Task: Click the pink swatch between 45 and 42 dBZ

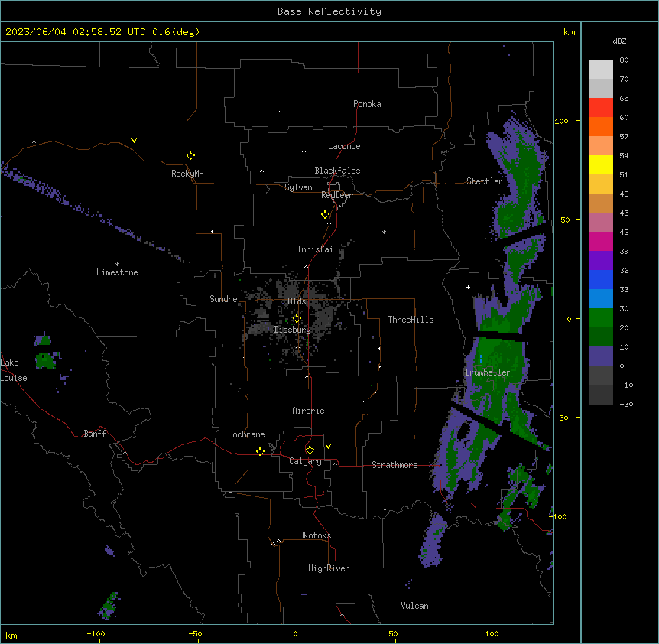Action: pos(601,223)
